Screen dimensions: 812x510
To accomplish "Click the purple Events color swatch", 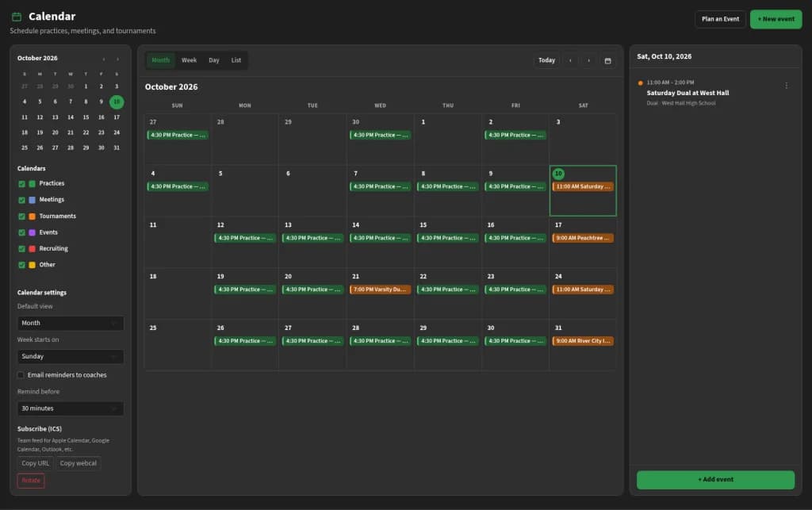I will 32,232.
